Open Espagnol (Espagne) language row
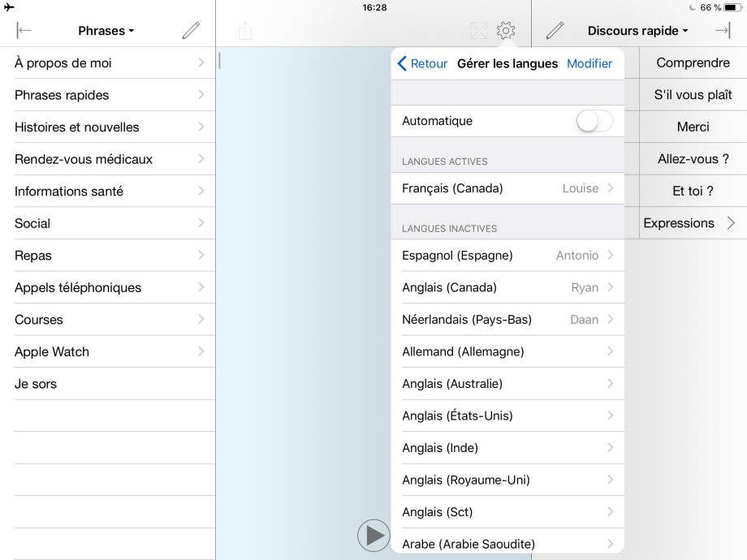 tap(507, 255)
